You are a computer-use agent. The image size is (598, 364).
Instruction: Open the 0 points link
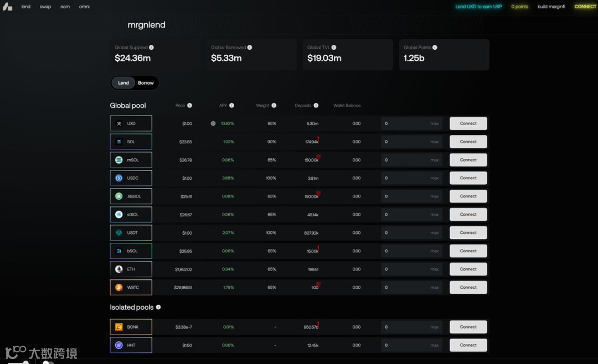519,7
